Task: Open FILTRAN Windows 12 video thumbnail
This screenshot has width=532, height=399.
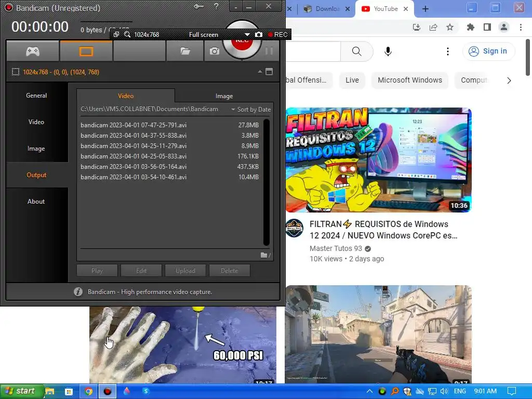Action: [x=378, y=160]
